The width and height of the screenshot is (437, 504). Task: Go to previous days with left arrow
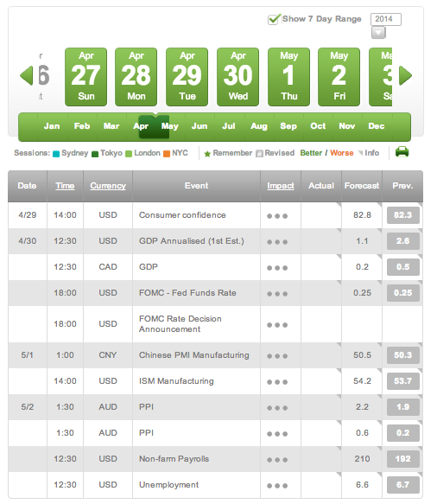26,76
